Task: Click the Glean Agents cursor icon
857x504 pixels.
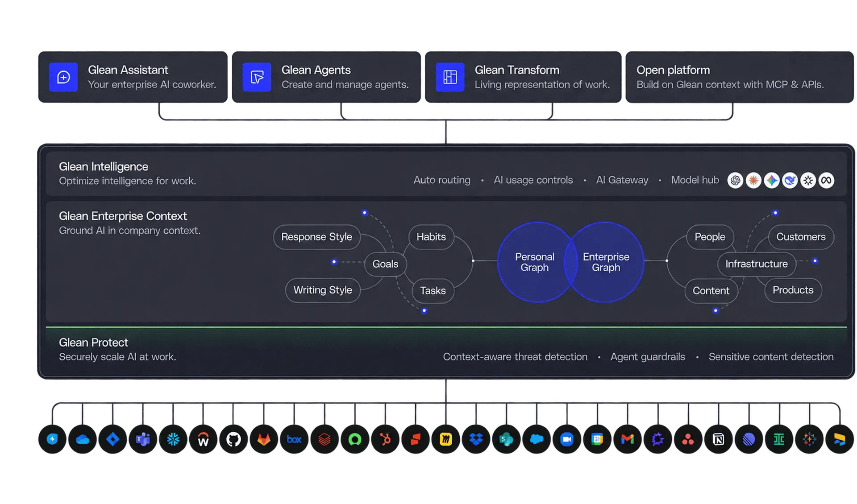Action: click(x=257, y=77)
